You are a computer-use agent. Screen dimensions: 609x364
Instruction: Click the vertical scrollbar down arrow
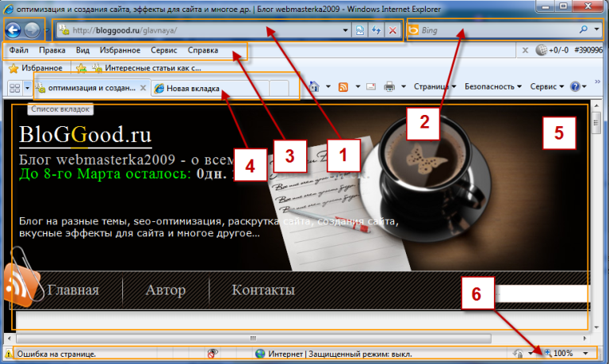pos(596,327)
